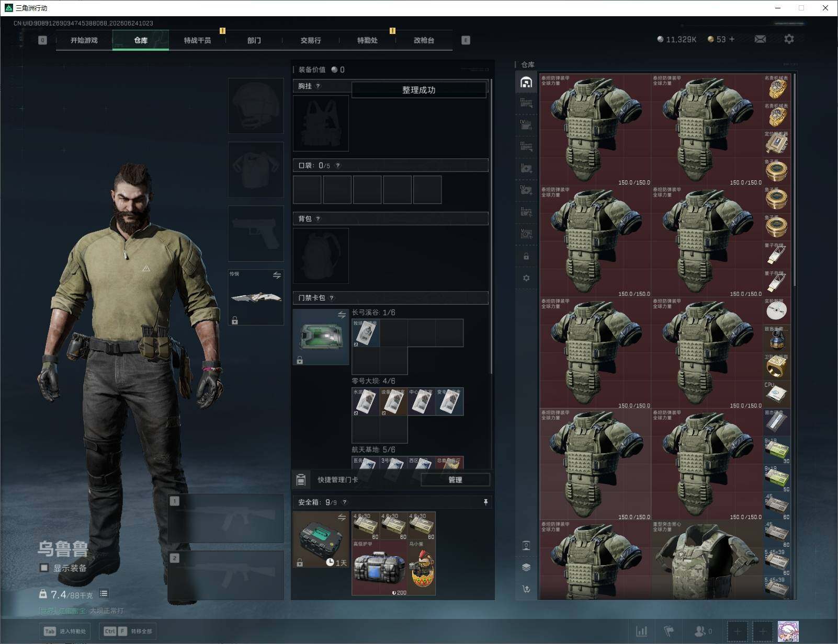Click the loadout panel vertical scrollbar
The height and width of the screenshot is (644, 838).
491,226
